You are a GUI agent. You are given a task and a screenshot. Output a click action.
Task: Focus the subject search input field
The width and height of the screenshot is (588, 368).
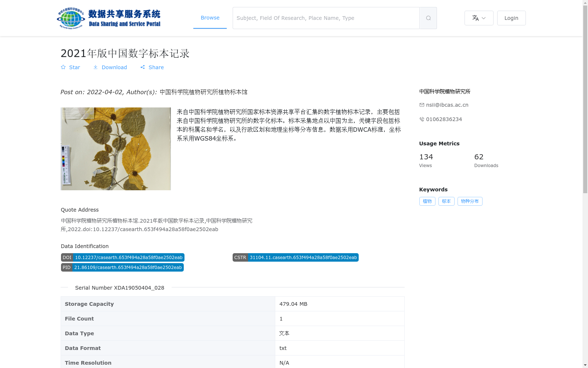[326, 18]
